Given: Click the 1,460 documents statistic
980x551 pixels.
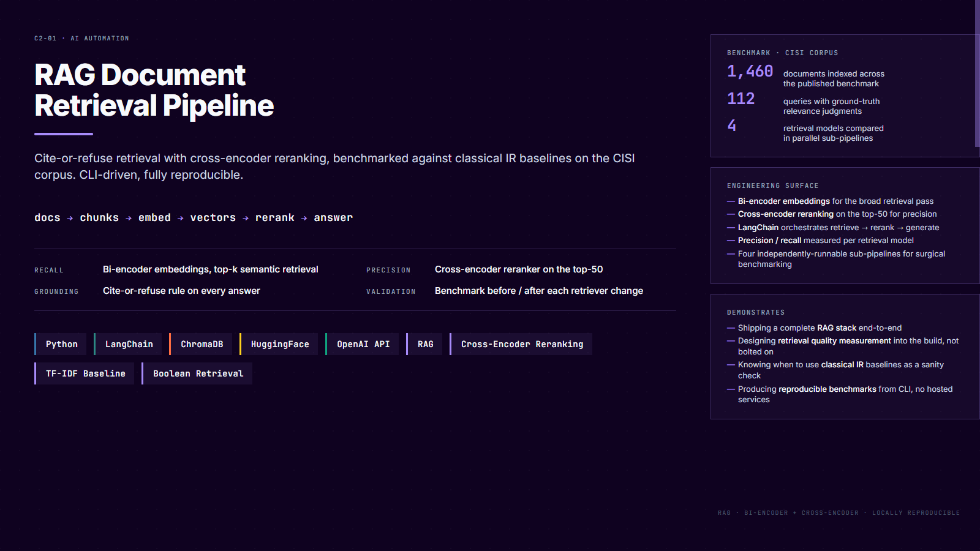Looking at the screenshot, I should point(750,72).
